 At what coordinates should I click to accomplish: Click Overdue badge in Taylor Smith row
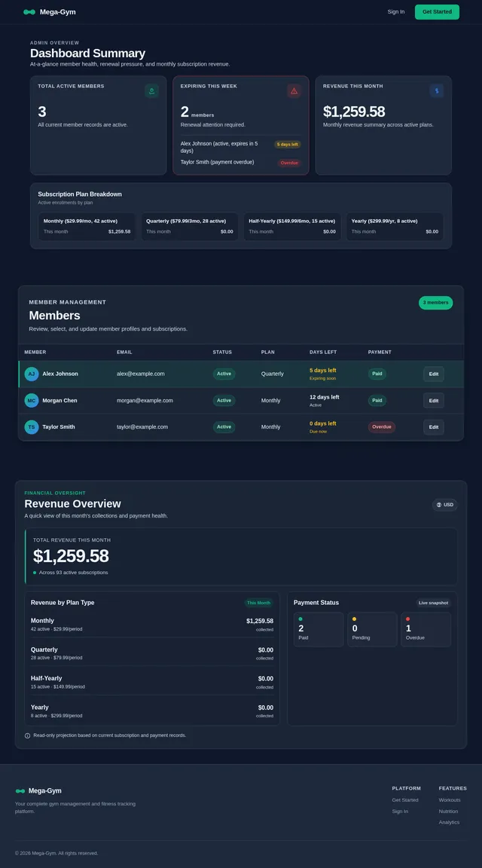click(x=382, y=426)
